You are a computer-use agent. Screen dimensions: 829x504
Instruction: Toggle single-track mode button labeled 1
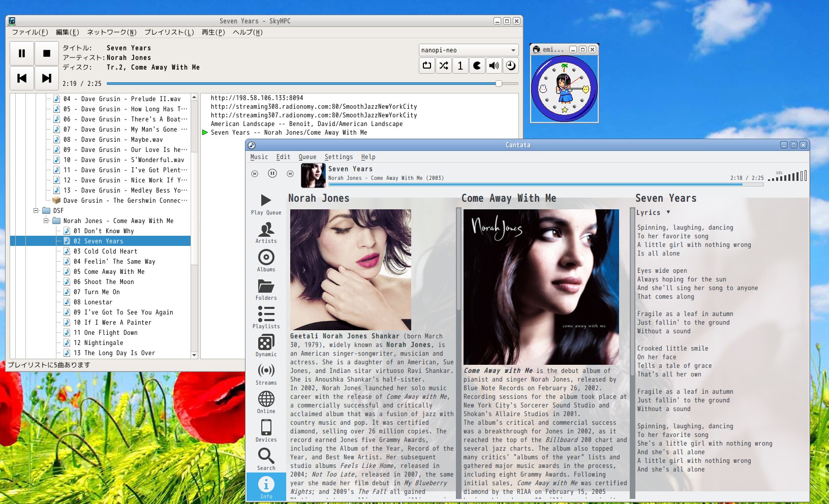point(460,66)
